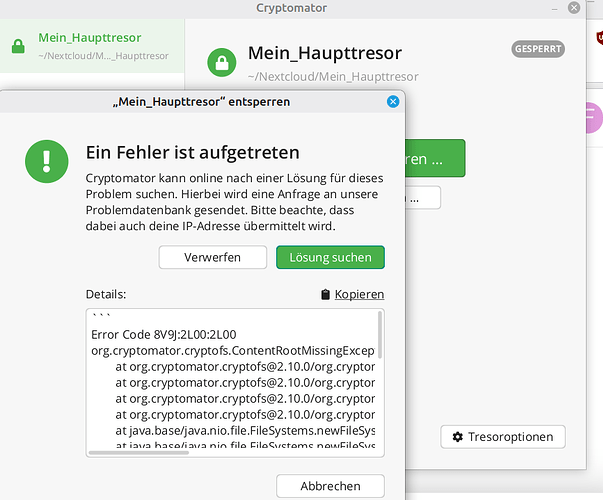Click the horizontal scrollbar of the details box
The height and width of the screenshot is (500, 603).
(139, 453)
